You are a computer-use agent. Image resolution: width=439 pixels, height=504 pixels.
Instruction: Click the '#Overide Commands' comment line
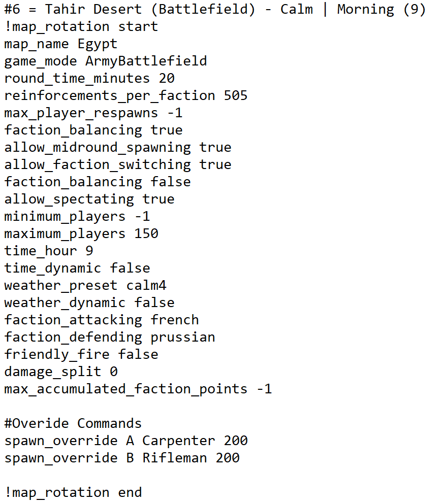point(73,423)
